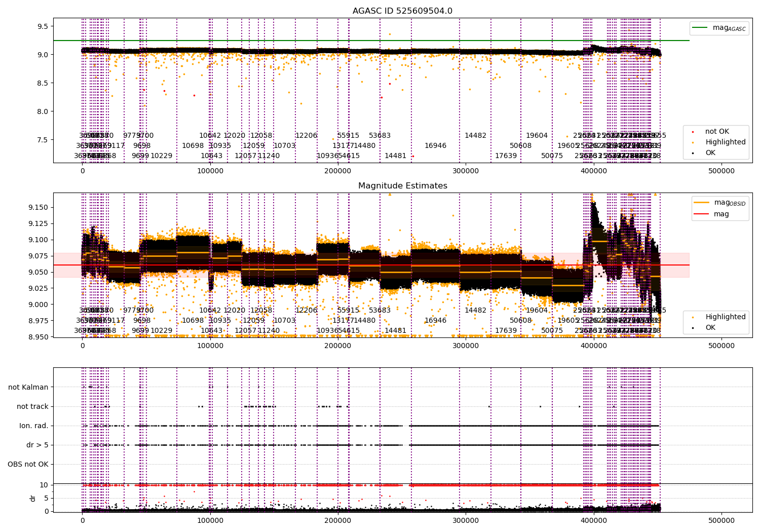
Task: Click obsid label 10229 in middle plot
Action: click(162, 330)
